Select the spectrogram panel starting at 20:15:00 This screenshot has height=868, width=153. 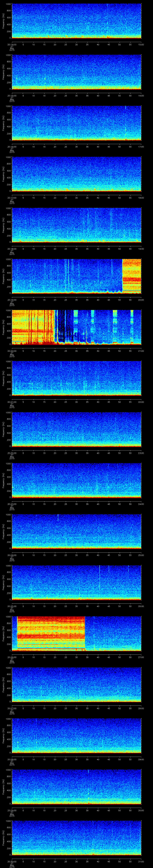point(76,72)
